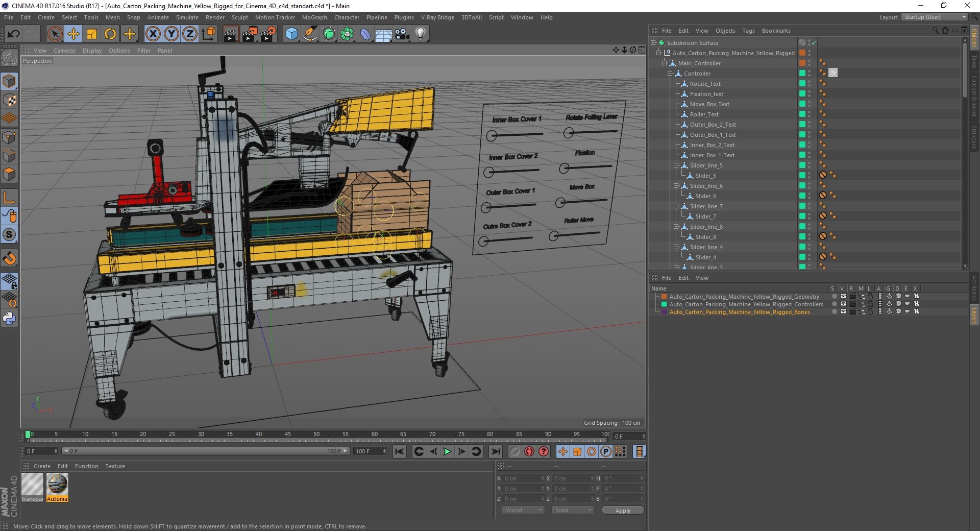980x531 pixels.
Task: Select the Rotate tool
Action: 110,34
